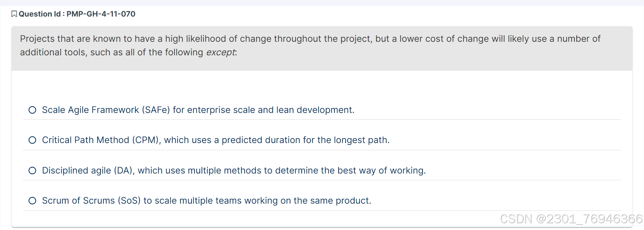Pick the Disciplined agile radio button
The width and height of the screenshot is (644, 230).
(32, 171)
